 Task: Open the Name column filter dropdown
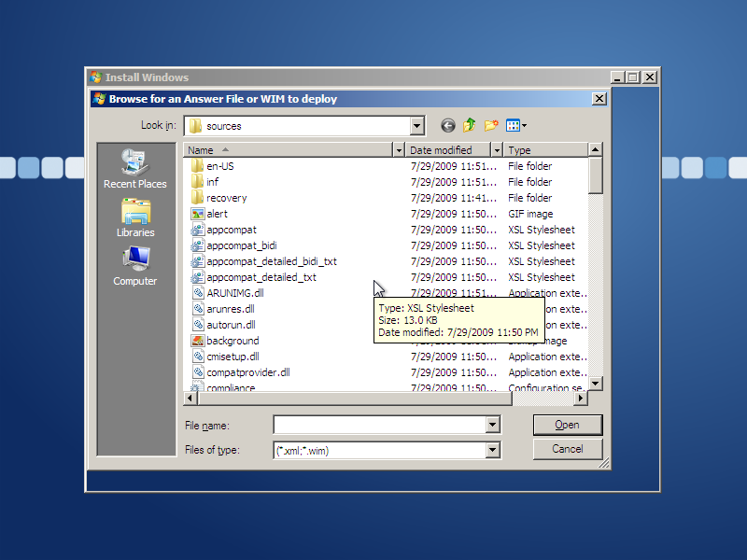(x=399, y=150)
